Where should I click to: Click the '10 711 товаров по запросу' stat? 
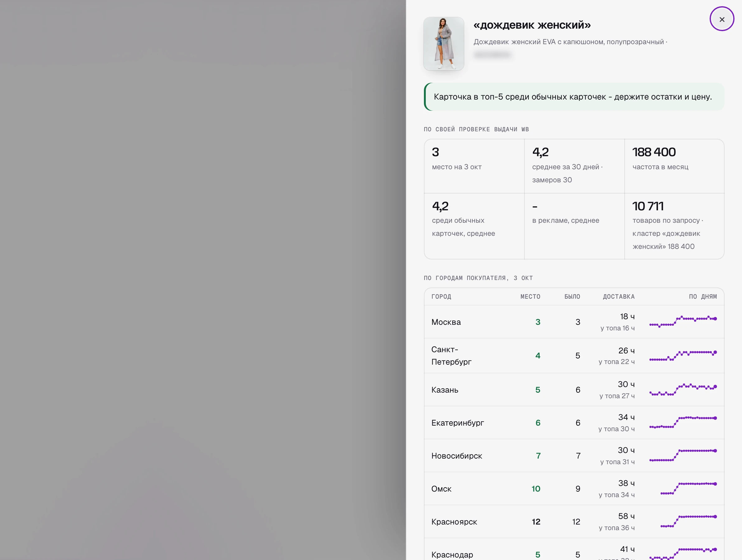point(674,226)
